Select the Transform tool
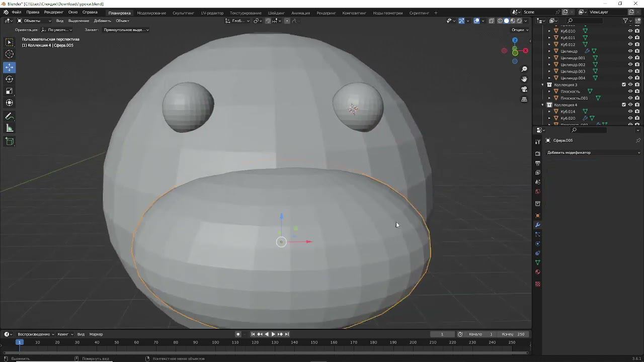 tap(10, 103)
